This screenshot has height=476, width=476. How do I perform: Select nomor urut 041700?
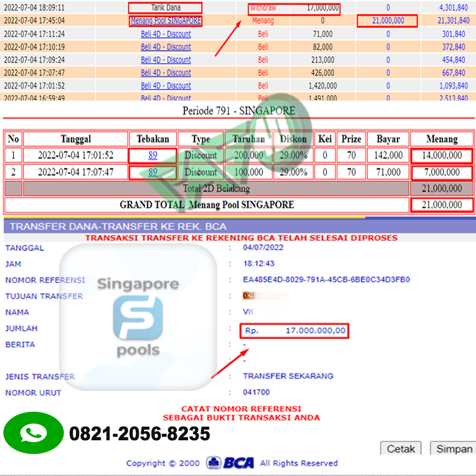coord(256,392)
